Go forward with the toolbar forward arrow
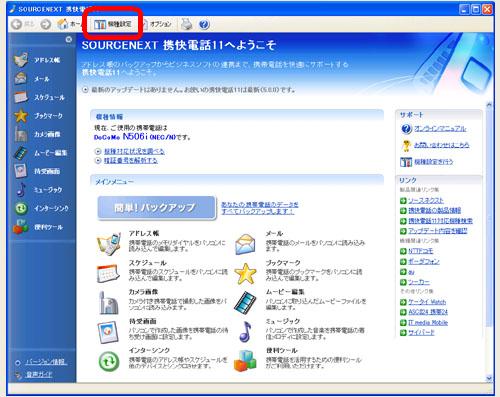The height and width of the screenshot is (397, 500). 46,24
